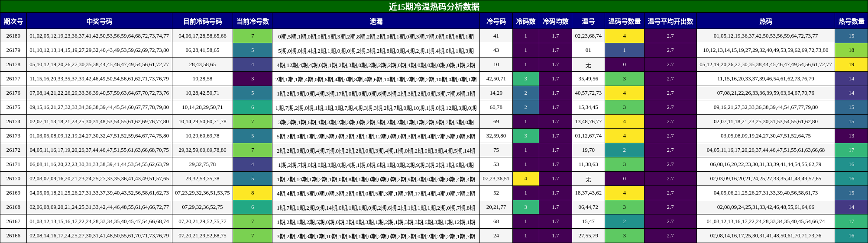Click the 冷码均数 column header
Viewport: 868px width, 243px height.
pyautogui.click(x=555, y=21)
